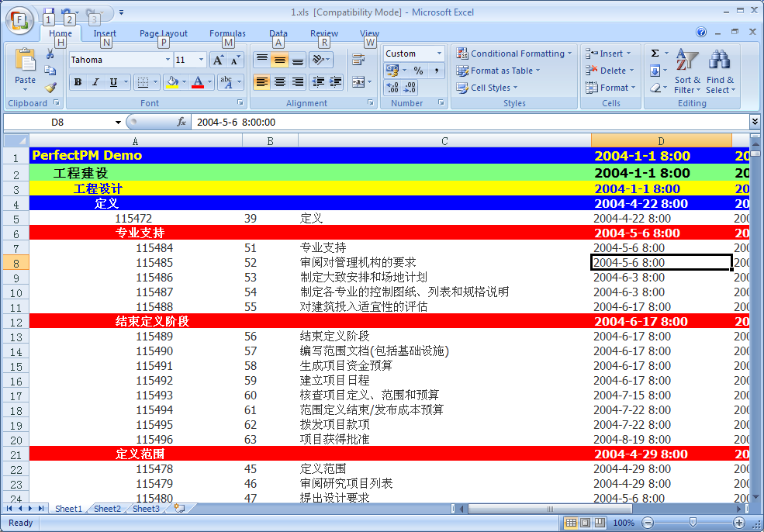Copy selection using the Copy icon
The width and height of the screenshot is (764, 532).
pyautogui.click(x=50, y=71)
